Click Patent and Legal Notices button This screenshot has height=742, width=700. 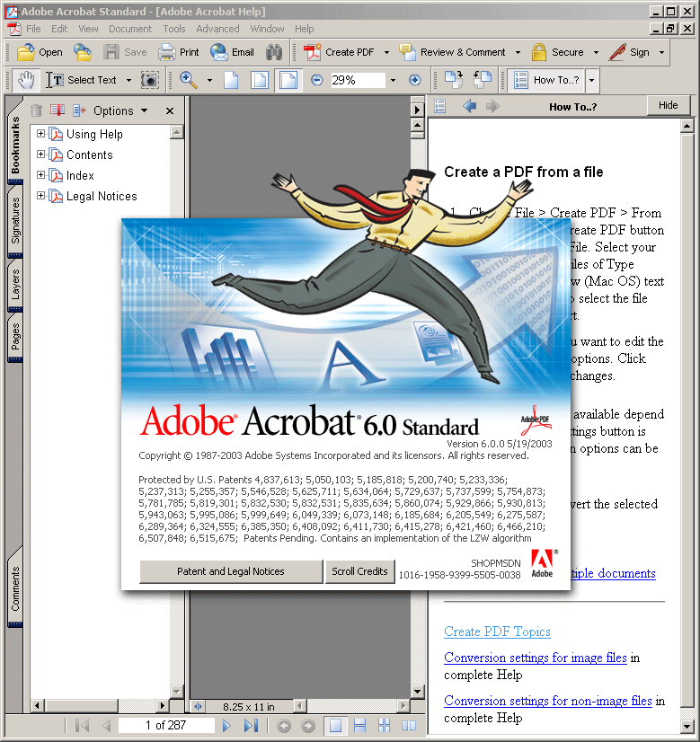click(231, 571)
